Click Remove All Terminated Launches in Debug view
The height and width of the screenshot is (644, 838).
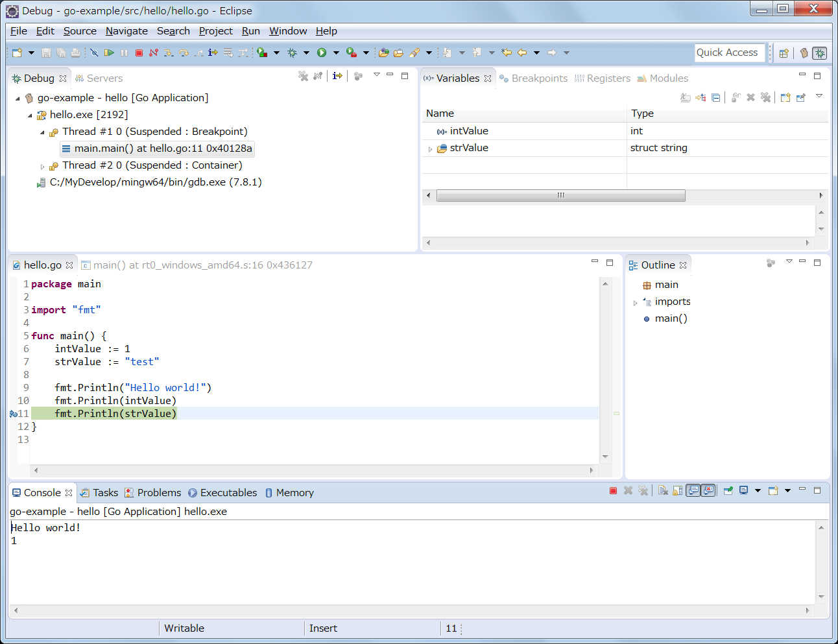pos(304,76)
